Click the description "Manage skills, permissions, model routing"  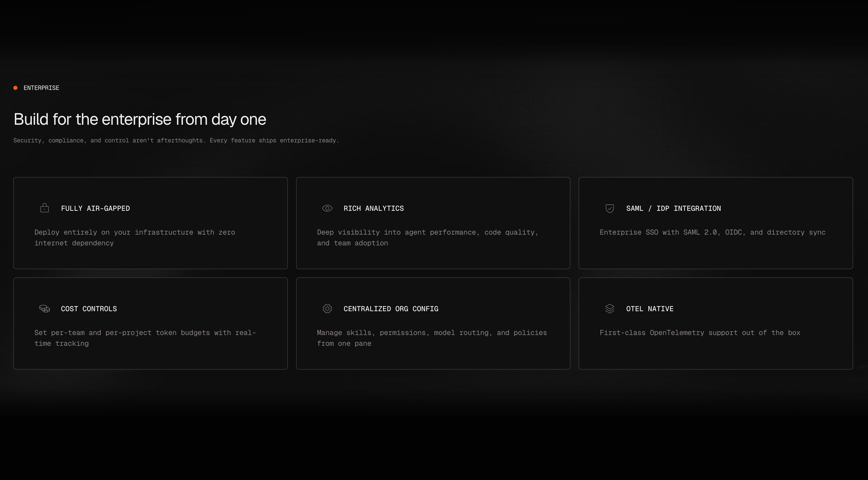432,338
